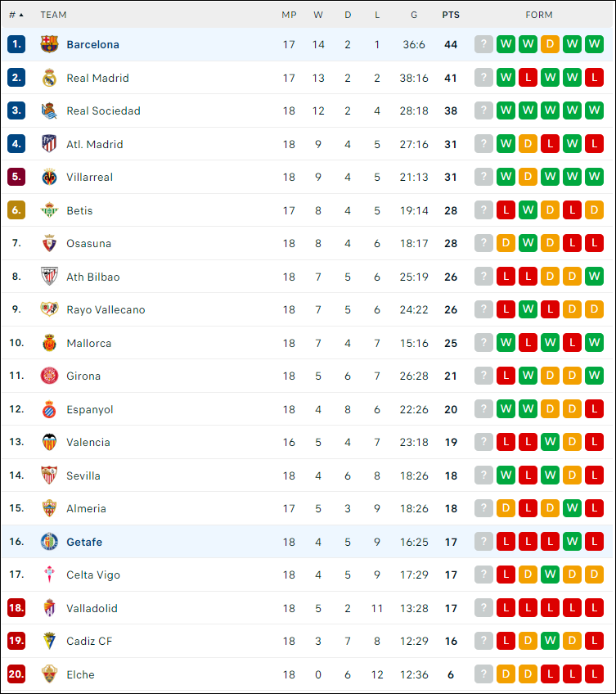
Task: Open the Real Sociedad team link
Action: (103, 110)
